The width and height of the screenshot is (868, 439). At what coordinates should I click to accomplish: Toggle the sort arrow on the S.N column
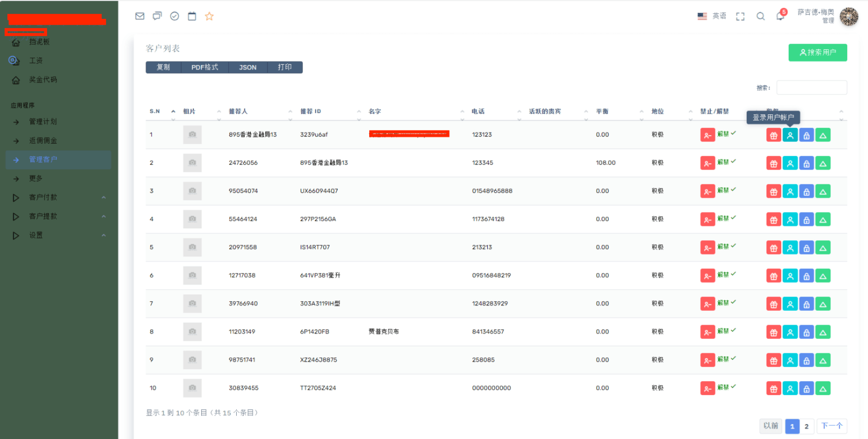pos(174,111)
